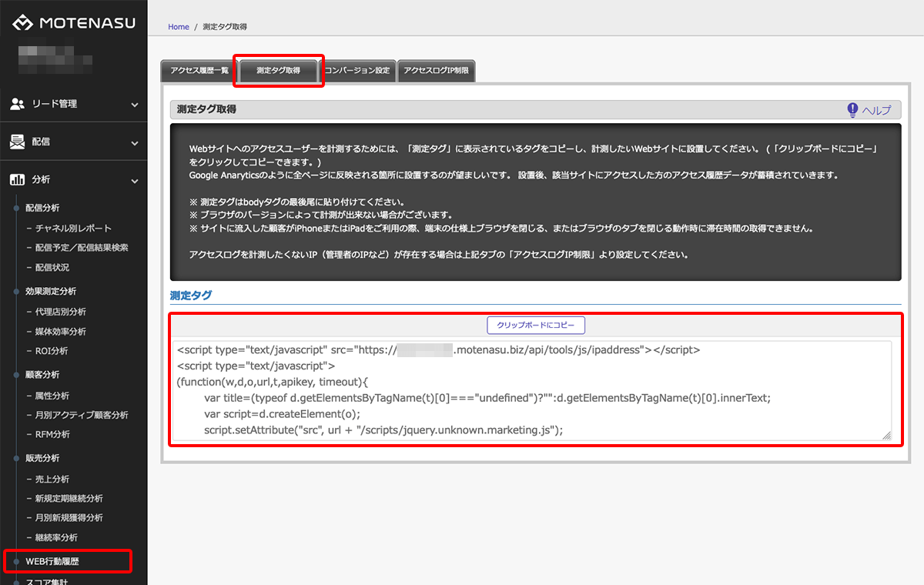Image resolution: width=924 pixels, height=585 pixels.
Task: Click the bar chart icon for 分析
Action: pyautogui.click(x=17, y=180)
